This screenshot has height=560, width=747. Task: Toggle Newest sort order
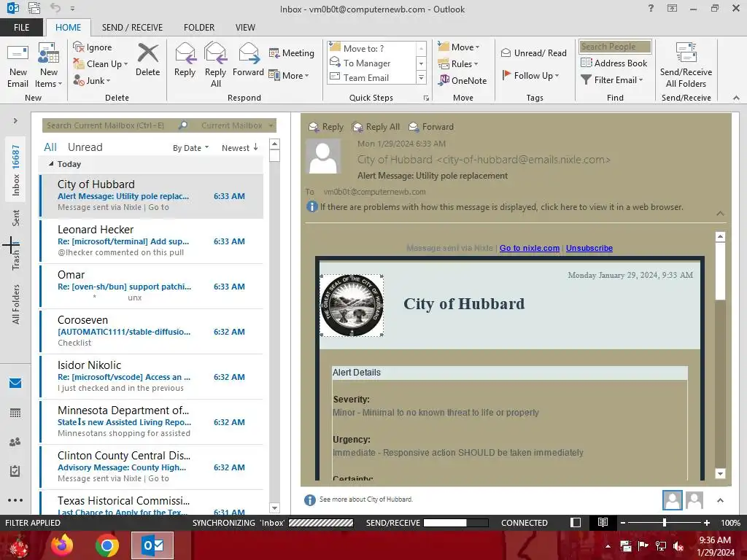[x=239, y=147]
